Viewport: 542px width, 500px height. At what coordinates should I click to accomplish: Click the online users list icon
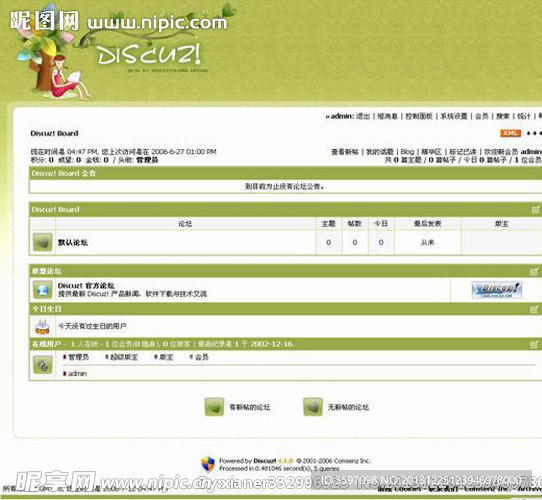coord(43,365)
